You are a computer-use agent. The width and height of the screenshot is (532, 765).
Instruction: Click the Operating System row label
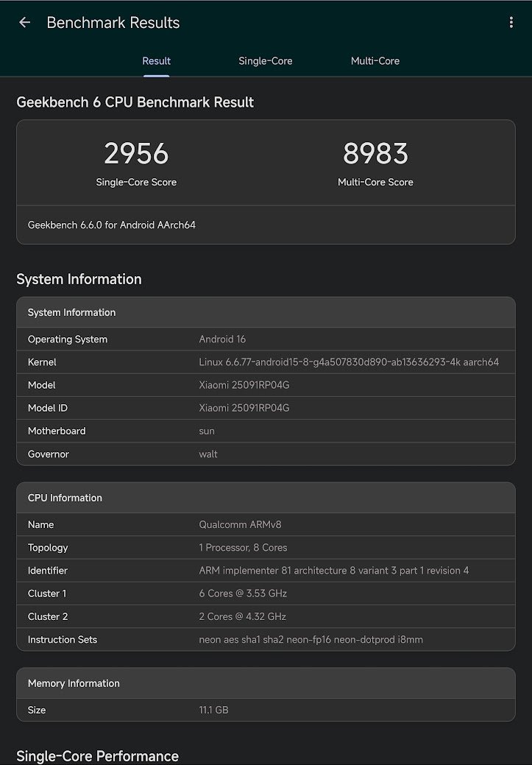(67, 339)
